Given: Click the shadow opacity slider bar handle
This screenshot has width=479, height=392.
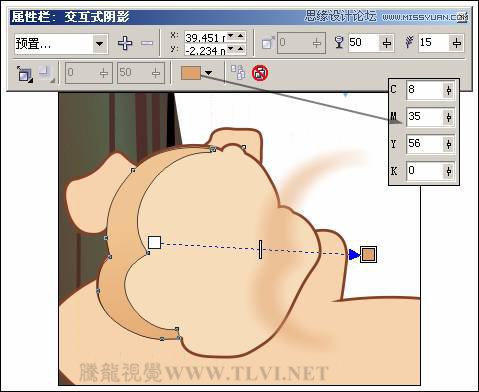Looking at the screenshot, I should click(260, 249).
